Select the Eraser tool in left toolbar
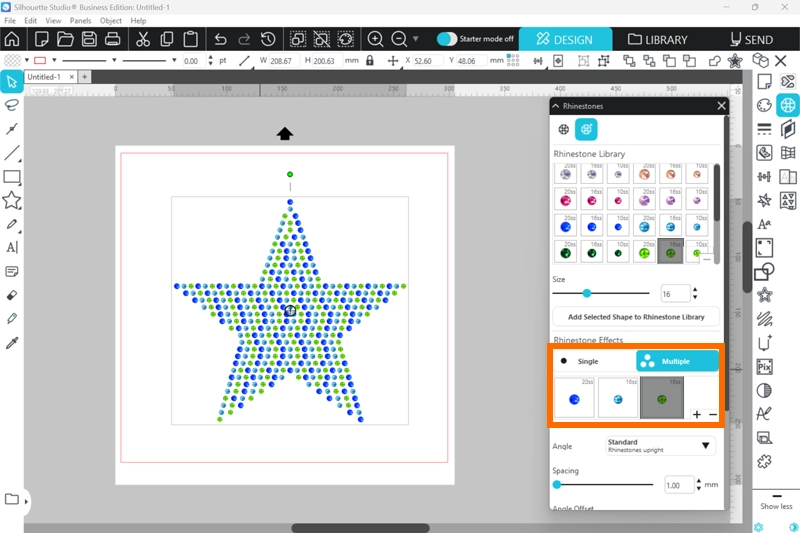The height and width of the screenshot is (533, 800). [x=12, y=296]
